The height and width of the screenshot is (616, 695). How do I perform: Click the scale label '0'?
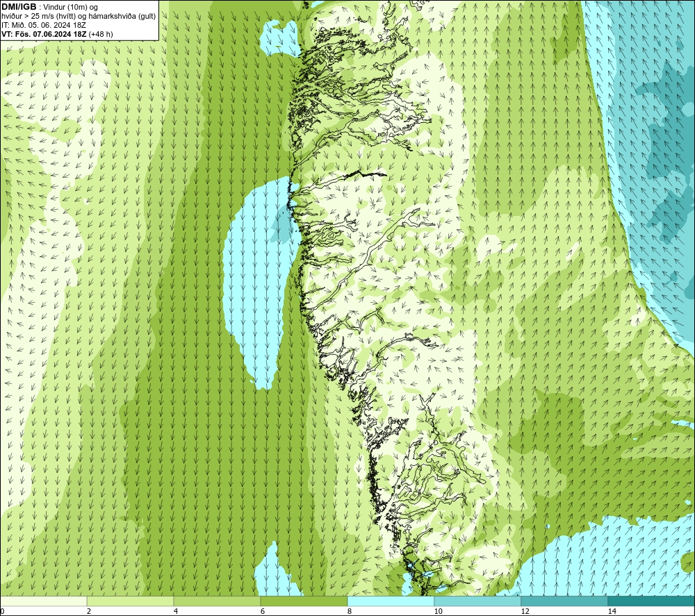coord(2,611)
